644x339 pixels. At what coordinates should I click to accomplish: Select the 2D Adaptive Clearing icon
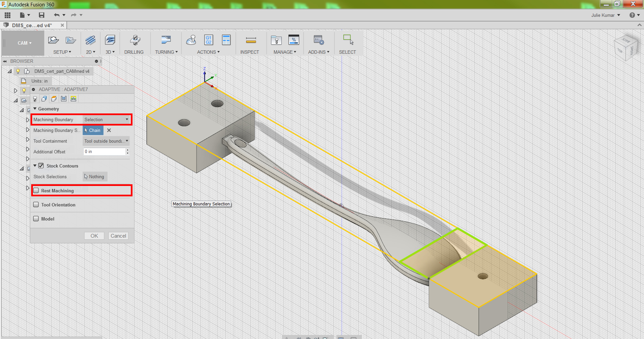(x=90, y=40)
